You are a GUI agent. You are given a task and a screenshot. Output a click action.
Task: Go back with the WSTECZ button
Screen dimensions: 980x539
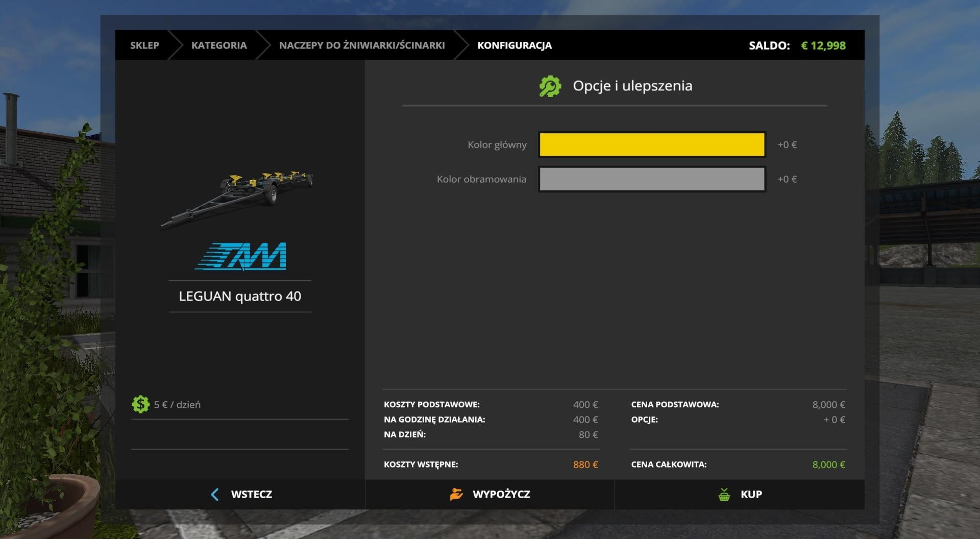(240, 494)
